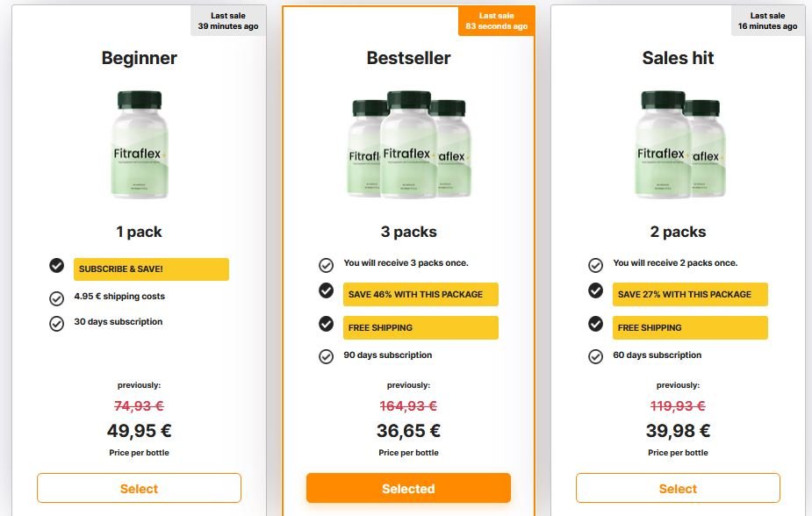Click the checkmark next to 30 days subscription
The width and height of the screenshot is (812, 516).
(x=56, y=324)
